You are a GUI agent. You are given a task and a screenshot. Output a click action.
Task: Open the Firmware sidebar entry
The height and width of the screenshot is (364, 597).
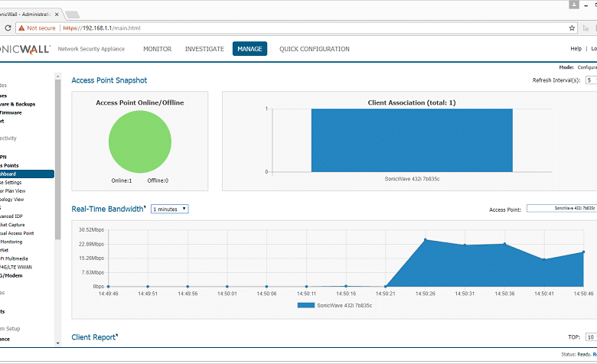11,112
